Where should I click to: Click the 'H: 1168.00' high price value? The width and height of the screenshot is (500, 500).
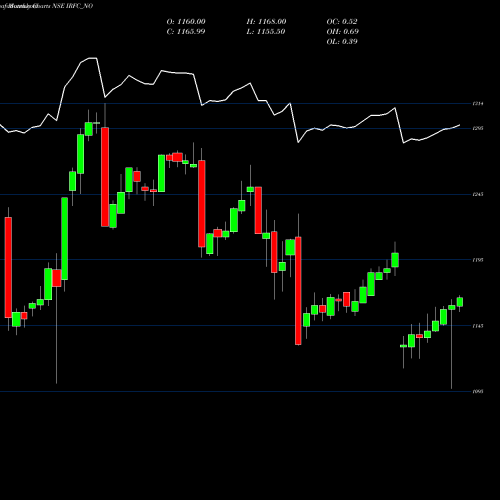(x=266, y=22)
